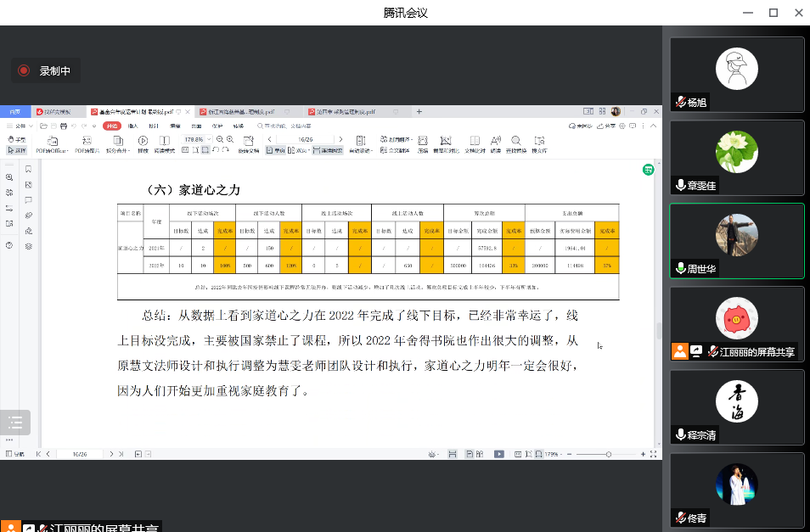This screenshot has width=810, height=532.
Task: Toggle the navigation pane in status bar
Action: (15, 454)
